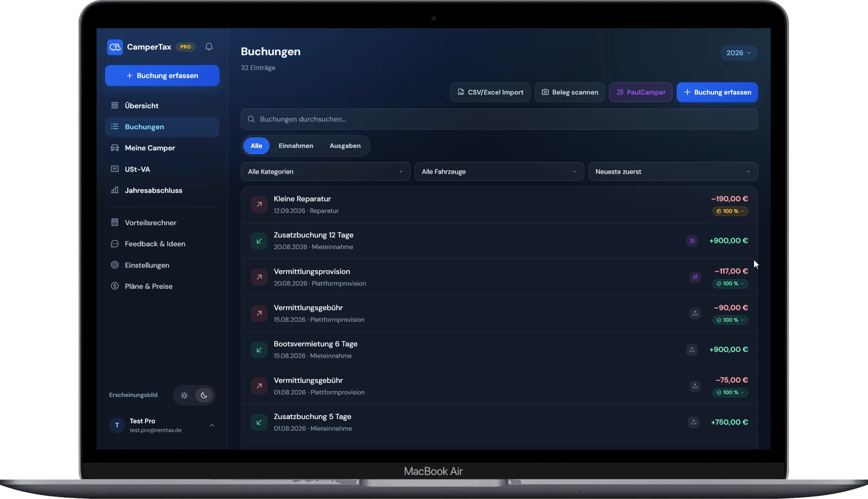868x499 pixels.
Task: Click income arrow icon of Zusatzbuchung 12 Tage
Action: 259,241
